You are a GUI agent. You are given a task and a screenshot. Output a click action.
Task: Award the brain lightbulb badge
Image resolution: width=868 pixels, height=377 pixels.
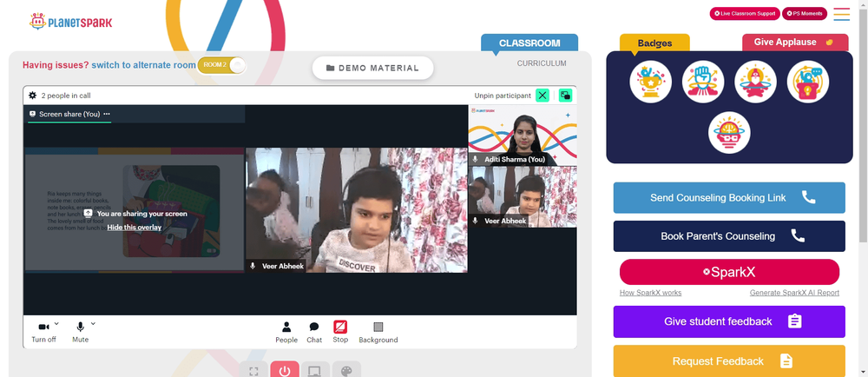coord(729,133)
